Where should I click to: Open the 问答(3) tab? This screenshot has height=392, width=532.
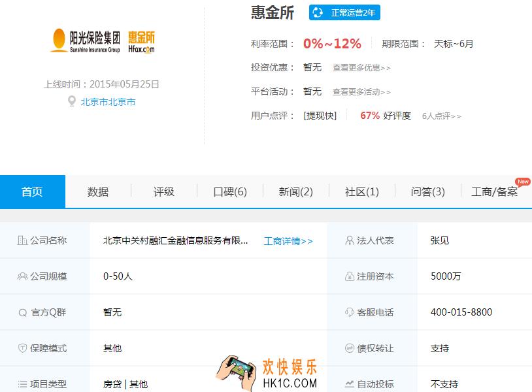pyautogui.click(x=428, y=191)
